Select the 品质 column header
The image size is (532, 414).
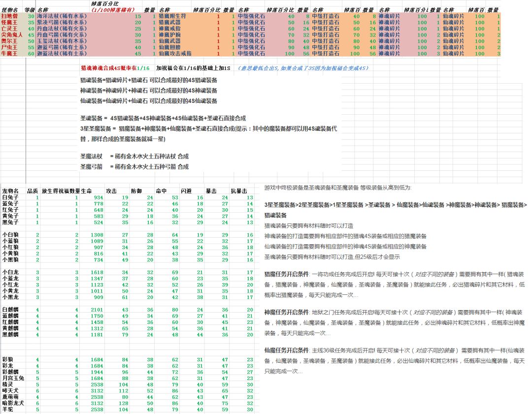(33, 191)
